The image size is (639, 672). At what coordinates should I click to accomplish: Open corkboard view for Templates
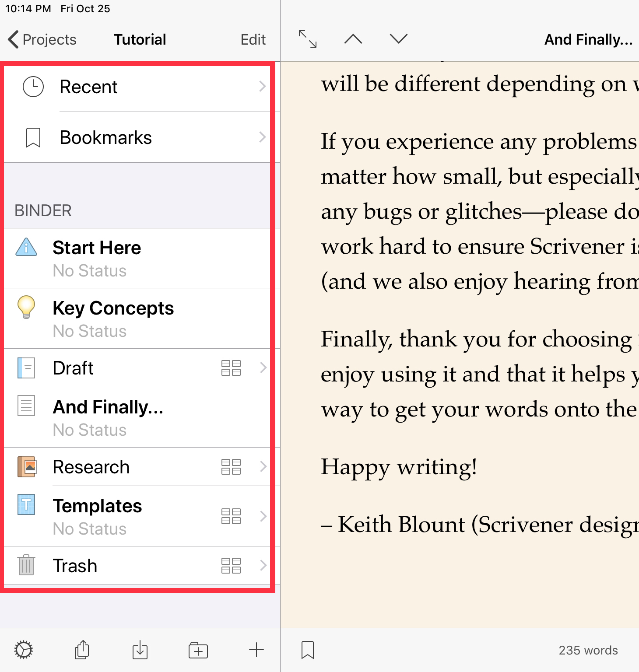pyautogui.click(x=231, y=516)
